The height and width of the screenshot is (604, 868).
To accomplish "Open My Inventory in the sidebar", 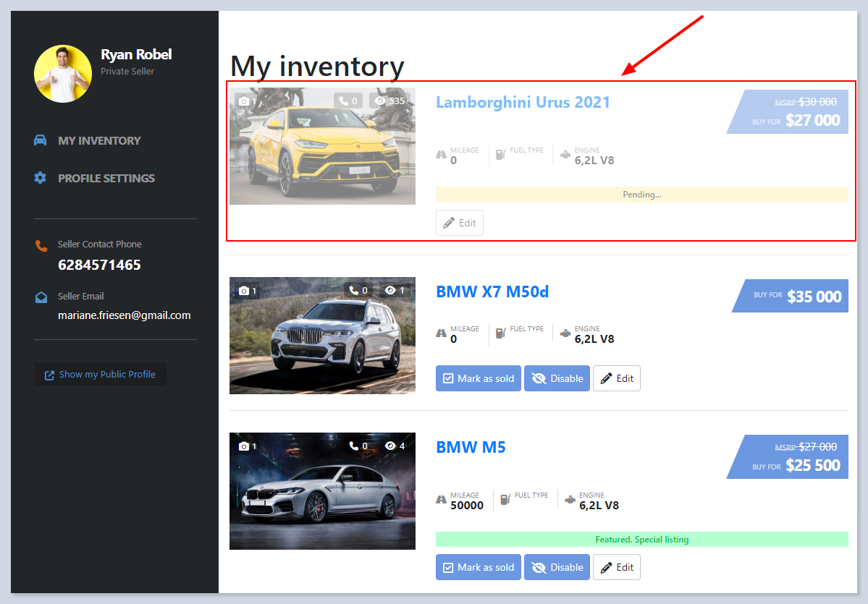I will [99, 140].
